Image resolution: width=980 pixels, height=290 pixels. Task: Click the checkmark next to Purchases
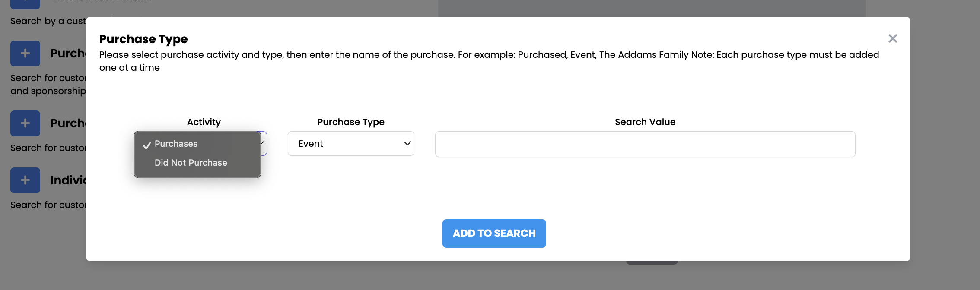147,145
